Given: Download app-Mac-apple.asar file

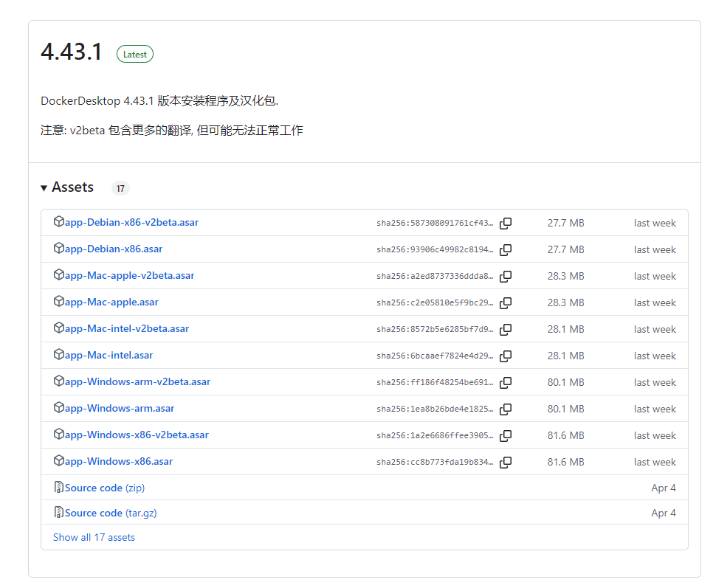Looking at the screenshot, I should click(111, 302).
